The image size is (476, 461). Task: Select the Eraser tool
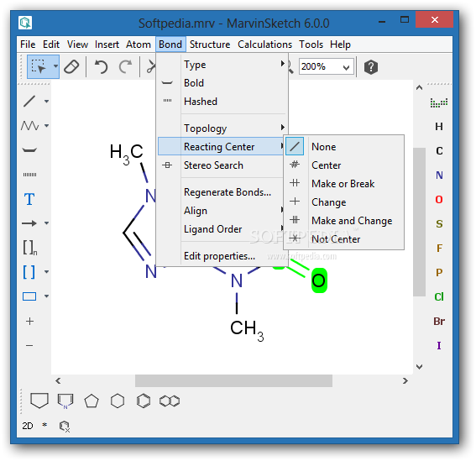(71, 66)
